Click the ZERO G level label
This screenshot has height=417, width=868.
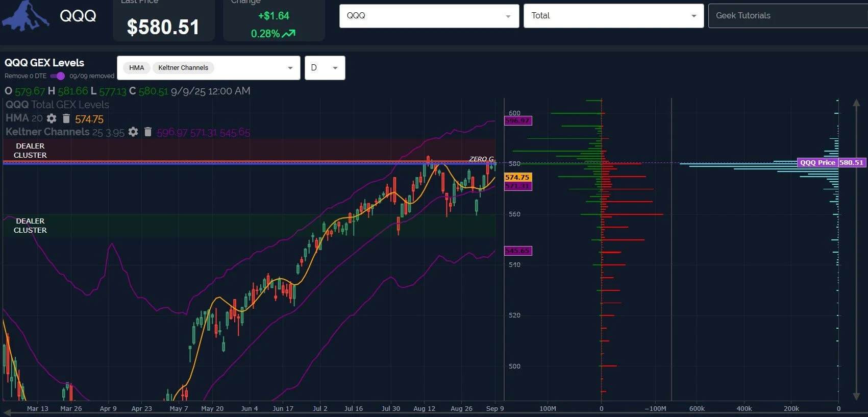point(481,159)
